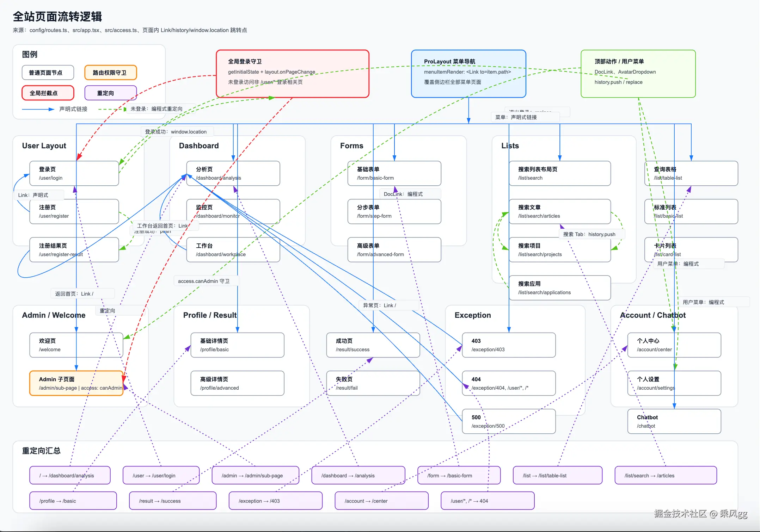Select the /dashboard → /analysis redirect box
760x532 pixels.
click(x=358, y=475)
